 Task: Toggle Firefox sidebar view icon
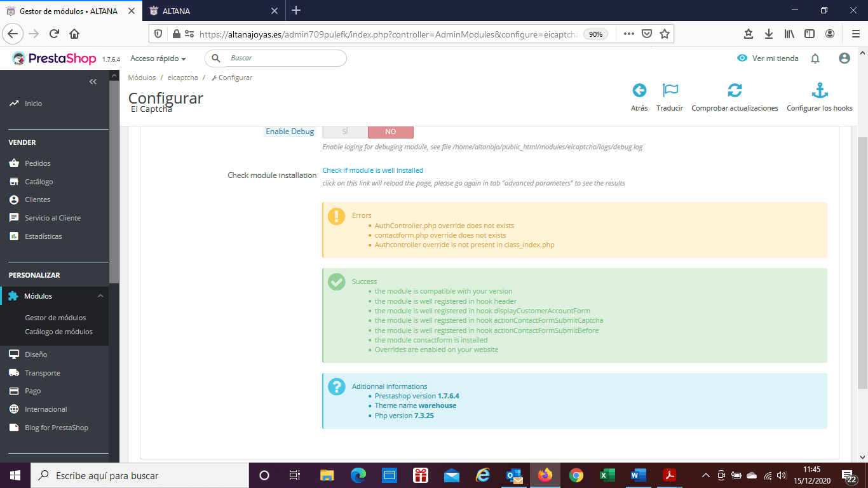(810, 34)
